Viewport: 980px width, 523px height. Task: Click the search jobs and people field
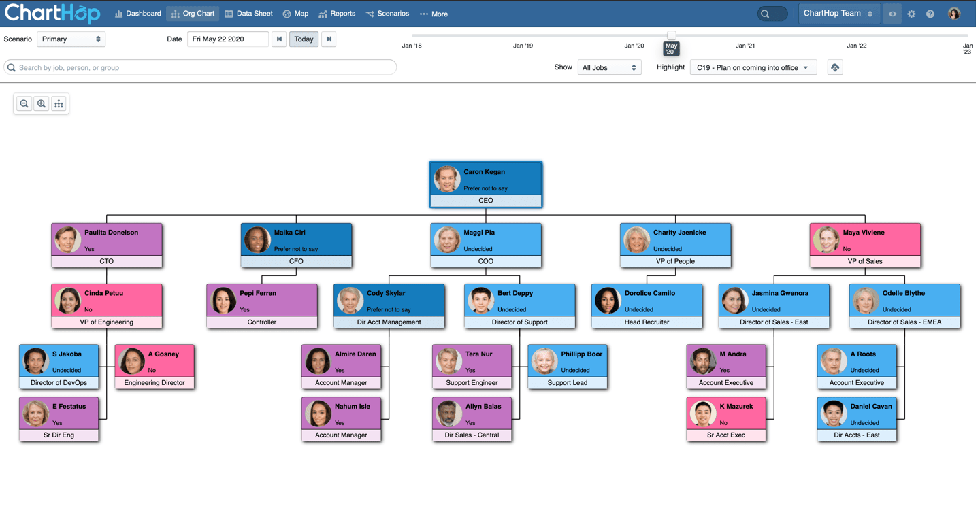(201, 67)
